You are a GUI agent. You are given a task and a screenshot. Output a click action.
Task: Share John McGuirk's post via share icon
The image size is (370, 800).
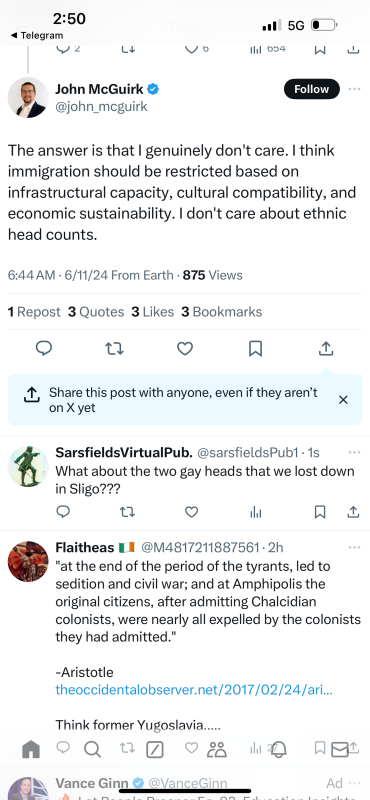pyautogui.click(x=326, y=348)
